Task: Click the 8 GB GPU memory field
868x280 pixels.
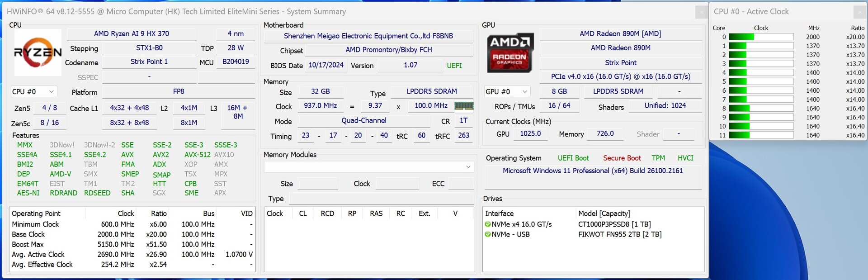Action: (559, 92)
